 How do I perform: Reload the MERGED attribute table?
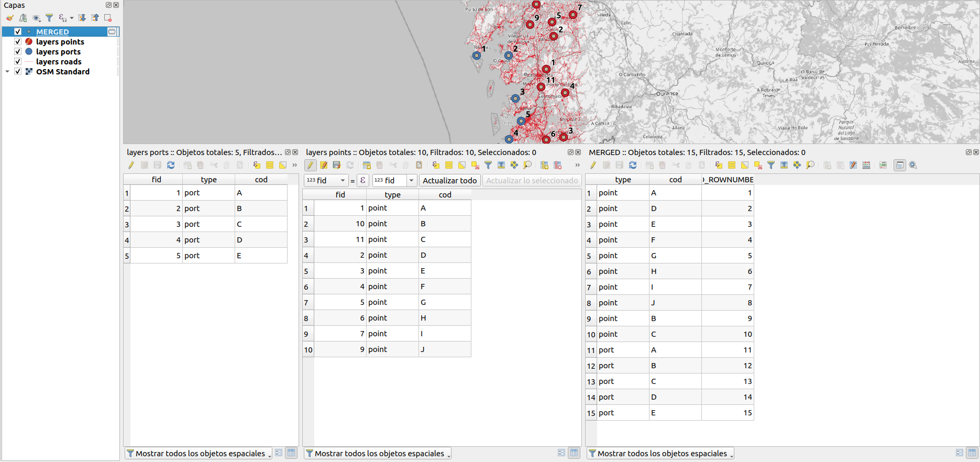633,165
